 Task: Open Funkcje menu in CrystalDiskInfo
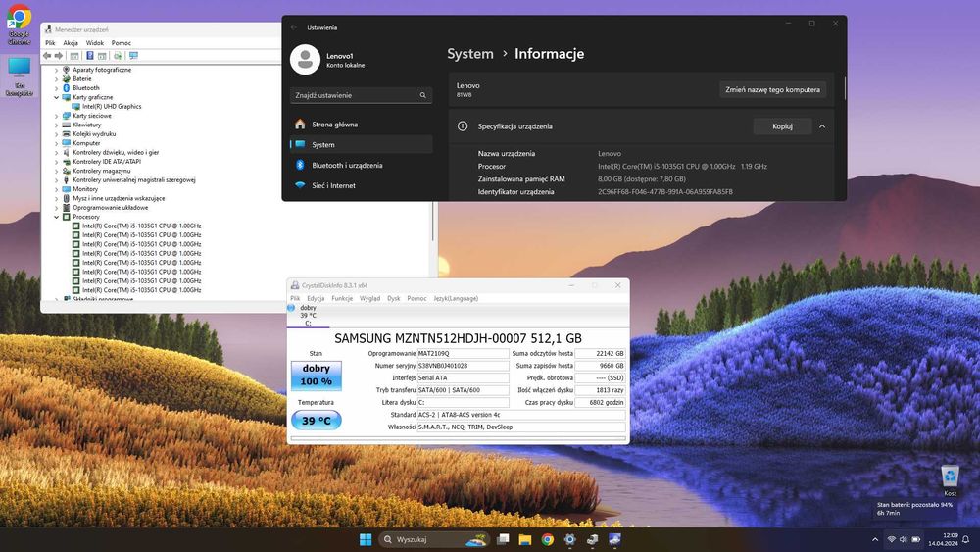pyautogui.click(x=342, y=299)
